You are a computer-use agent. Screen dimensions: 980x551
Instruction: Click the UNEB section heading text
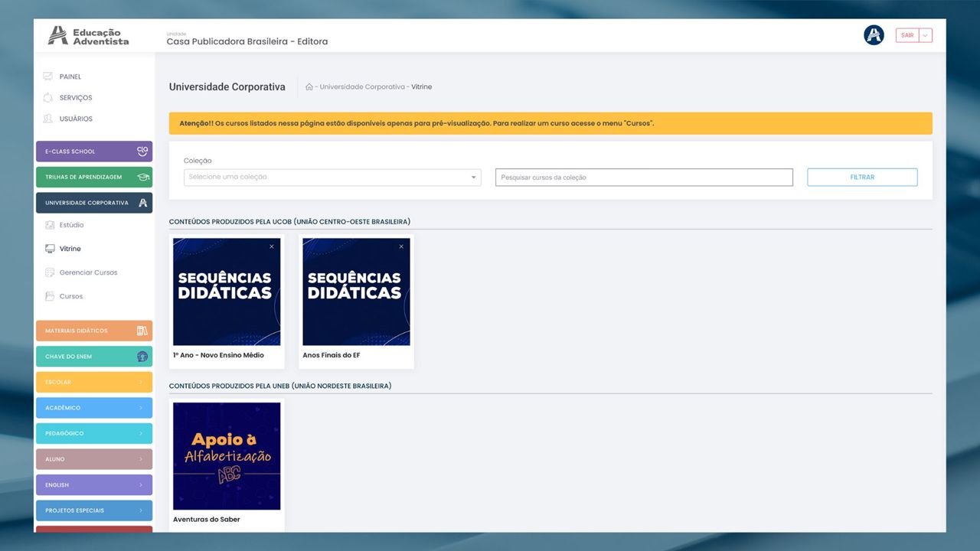coord(280,386)
